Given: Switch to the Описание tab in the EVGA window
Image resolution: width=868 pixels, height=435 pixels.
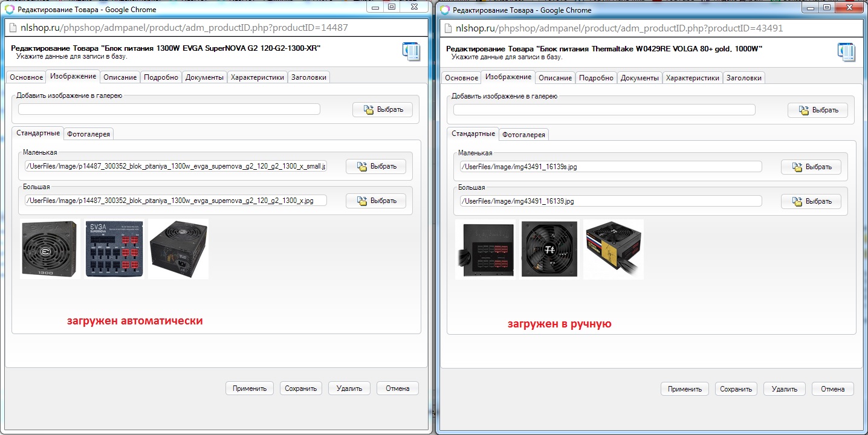Looking at the screenshot, I should [x=120, y=77].
